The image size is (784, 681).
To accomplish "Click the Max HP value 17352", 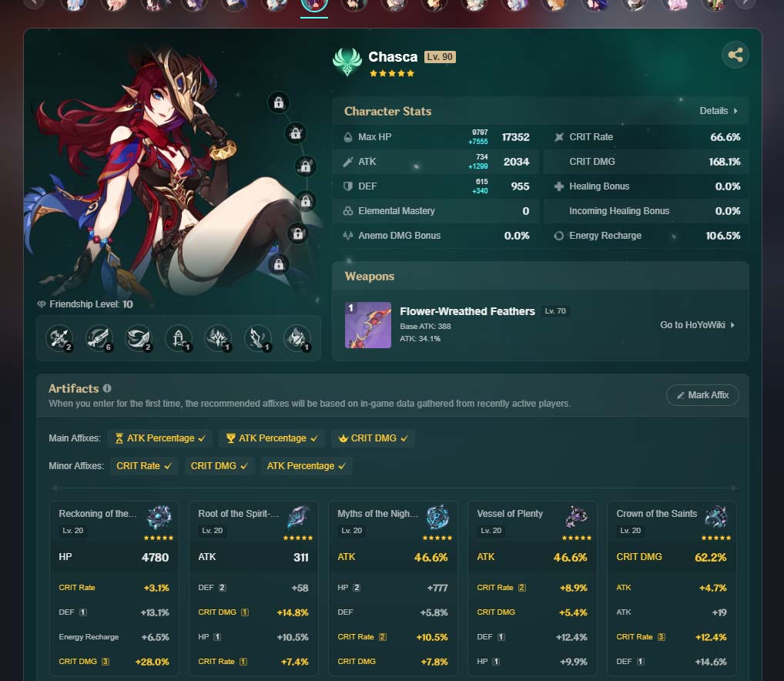I will tap(515, 137).
